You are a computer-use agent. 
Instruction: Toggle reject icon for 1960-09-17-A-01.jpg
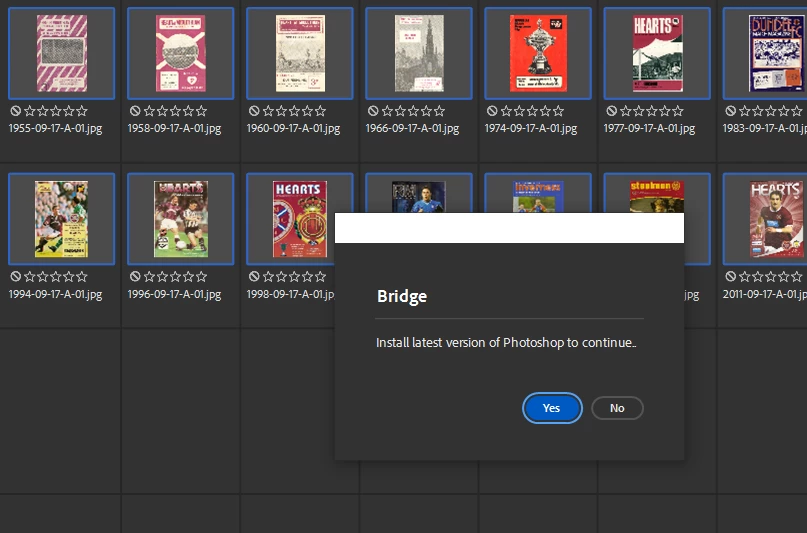(254, 111)
